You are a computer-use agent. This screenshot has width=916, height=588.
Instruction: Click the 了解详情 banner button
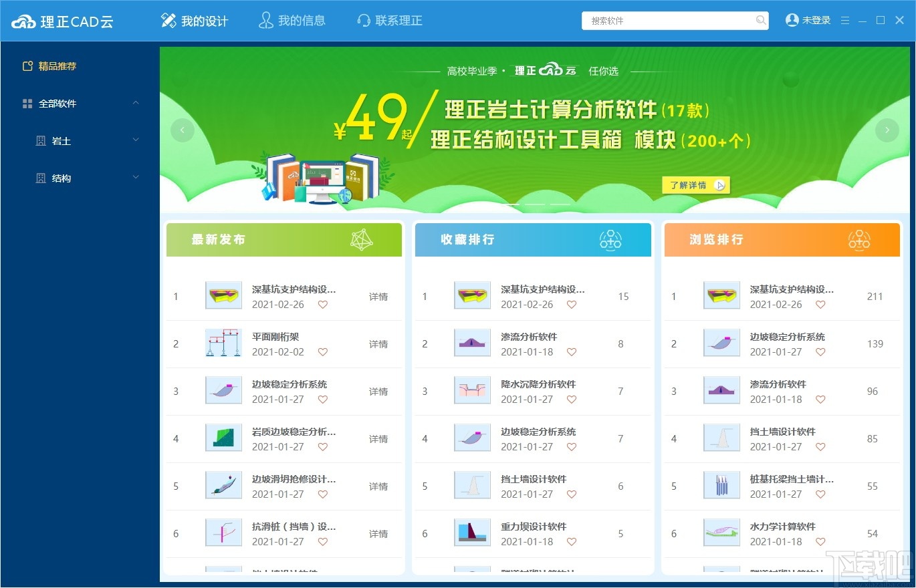[x=695, y=184]
